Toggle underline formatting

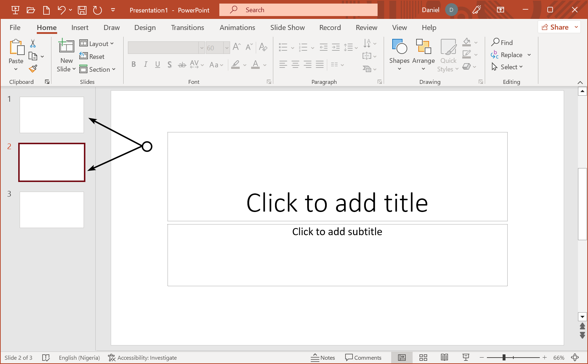(158, 65)
